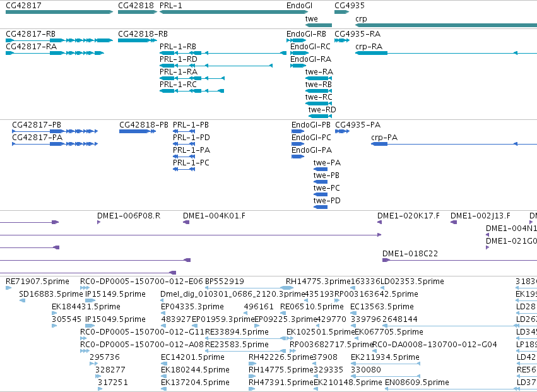This screenshot has height=392, width=537.
Task: Select the twe-RA transcript
Action: 319,78
